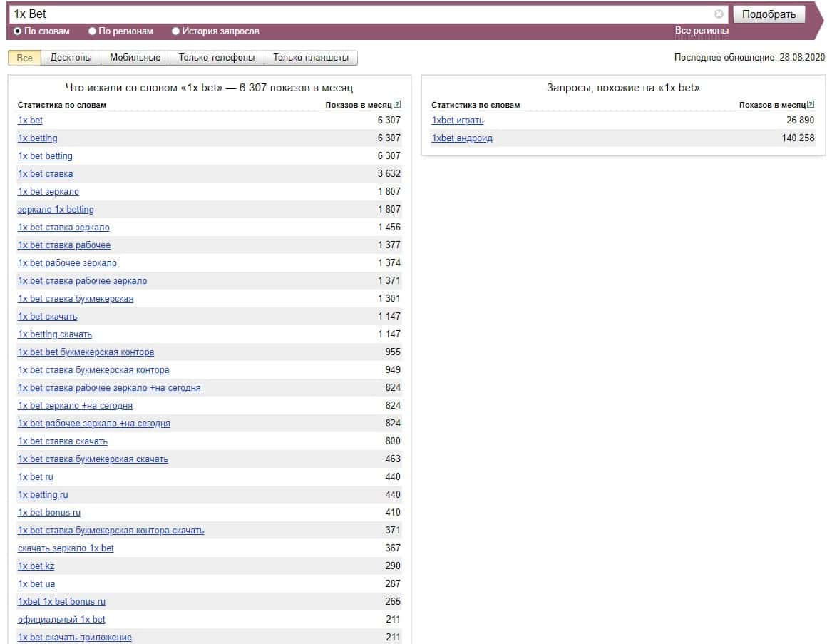Viewport: 827px width, 644px height.
Task: Select the 'История запросов' radio button
Action: click(175, 31)
